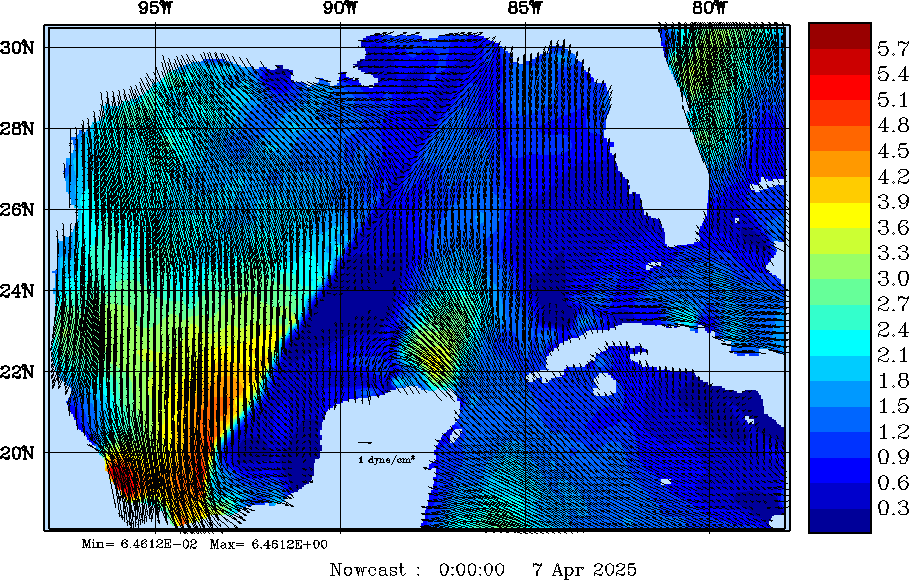Click the 3.9 value on color scale

893,202
